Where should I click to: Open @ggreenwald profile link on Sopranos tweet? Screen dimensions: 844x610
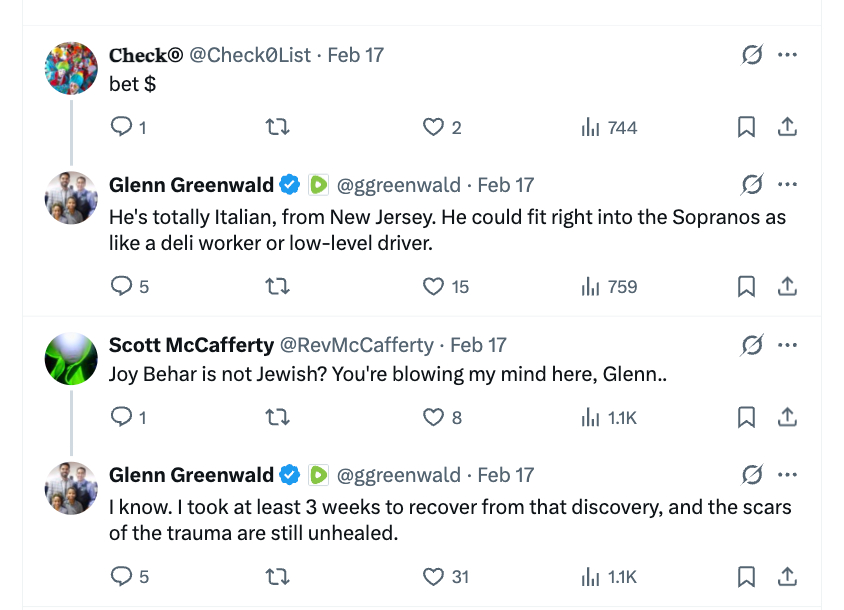399,185
